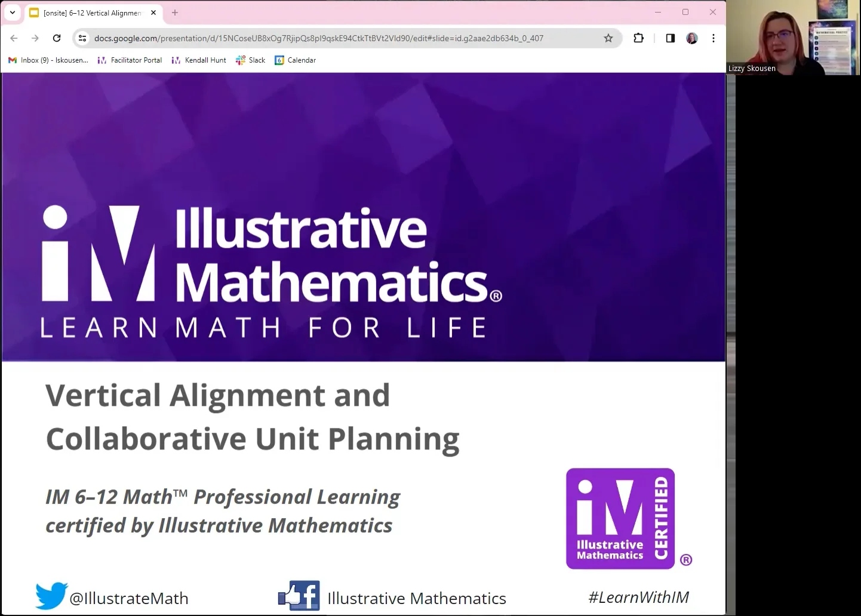
Task: Open a new browser tab
Action: 175,13
